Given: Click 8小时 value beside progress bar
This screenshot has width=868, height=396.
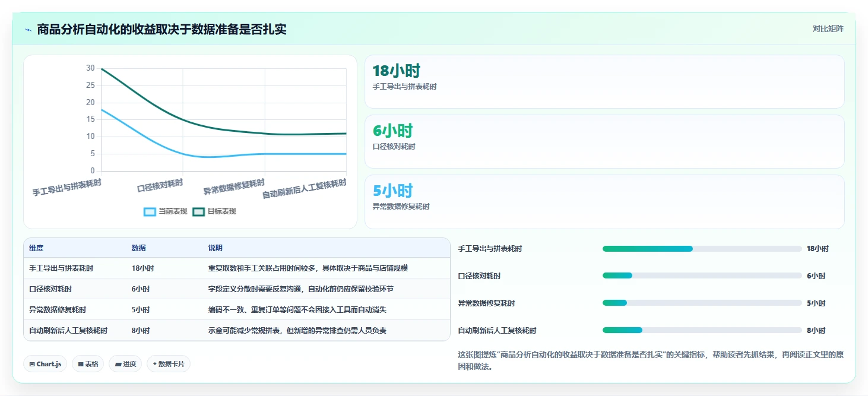Looking at the screenshot, I should [x=816, y=331].
